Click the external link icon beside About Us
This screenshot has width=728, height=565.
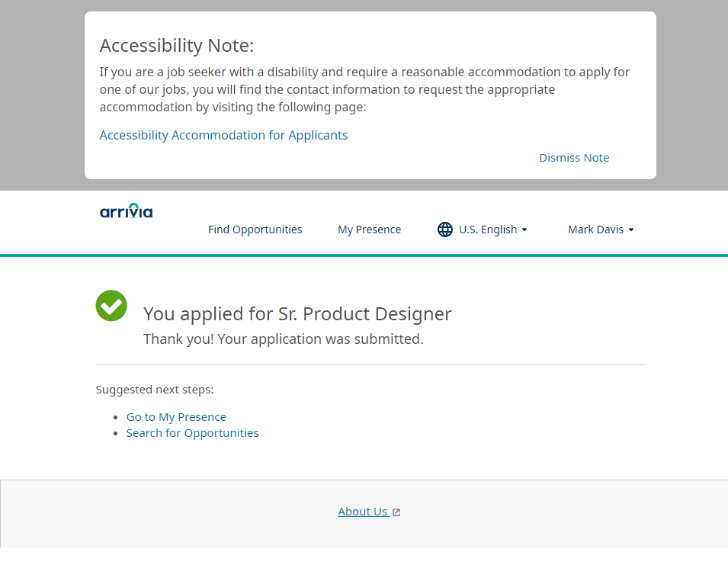(x=396, y=512)
